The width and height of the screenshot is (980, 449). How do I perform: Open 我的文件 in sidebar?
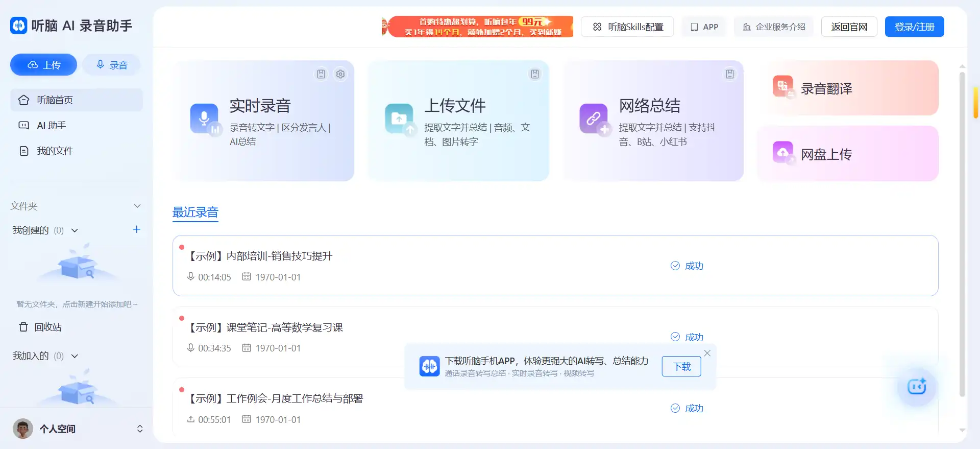(x=77, y=151)
